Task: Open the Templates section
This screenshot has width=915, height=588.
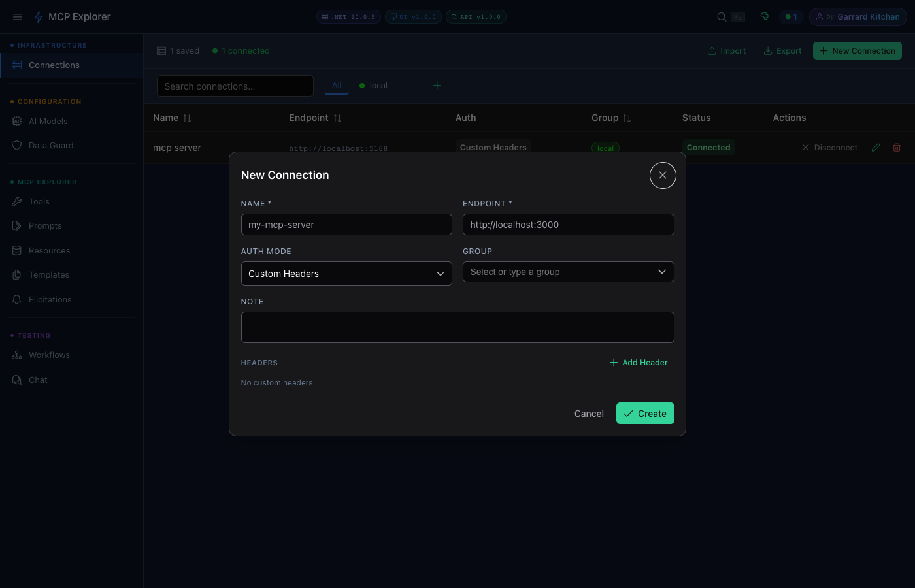Action: 48,274
